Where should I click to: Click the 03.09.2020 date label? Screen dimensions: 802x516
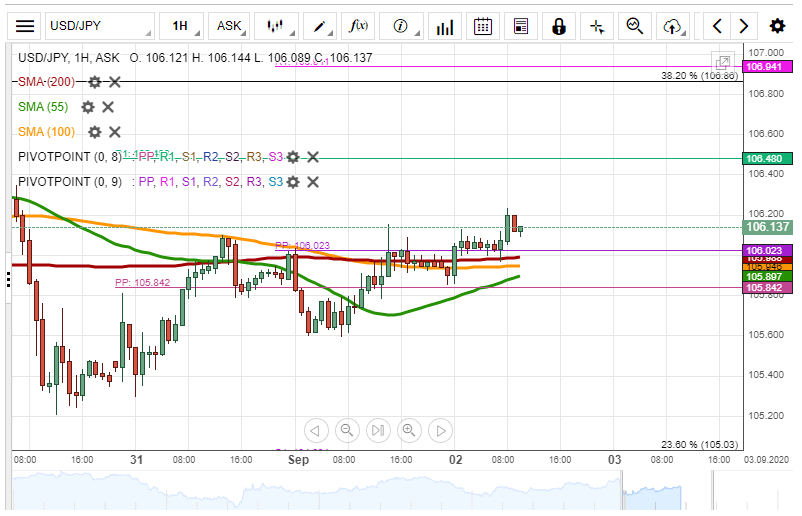(x=766, y=459)
